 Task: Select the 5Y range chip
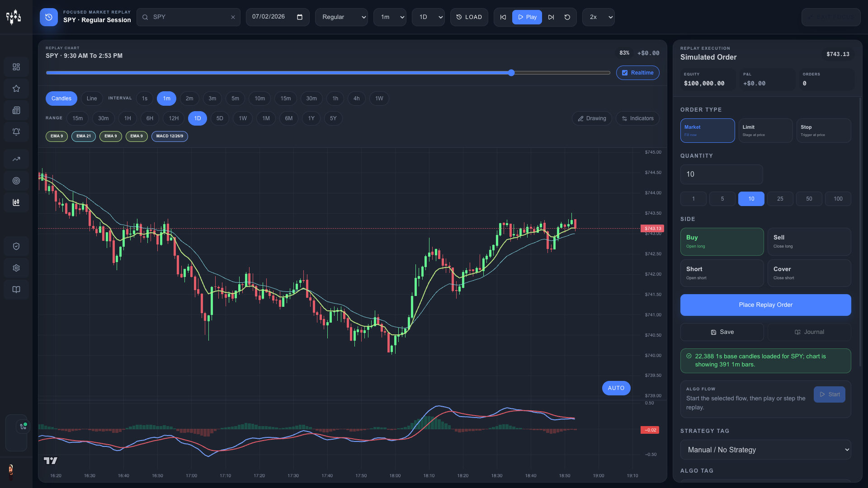pyautogui.click(x=333, y=118)
